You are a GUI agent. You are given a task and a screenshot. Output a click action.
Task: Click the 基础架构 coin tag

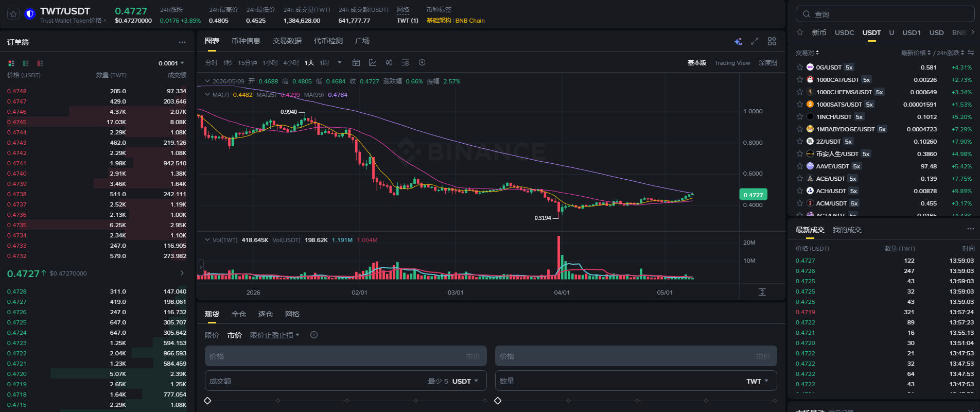pos(439,21)
